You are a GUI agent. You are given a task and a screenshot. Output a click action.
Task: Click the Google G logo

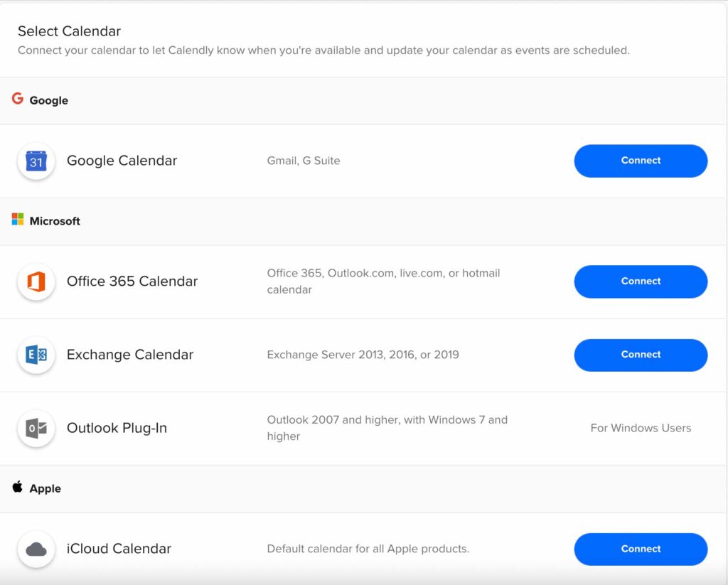(x=18, y=98)
